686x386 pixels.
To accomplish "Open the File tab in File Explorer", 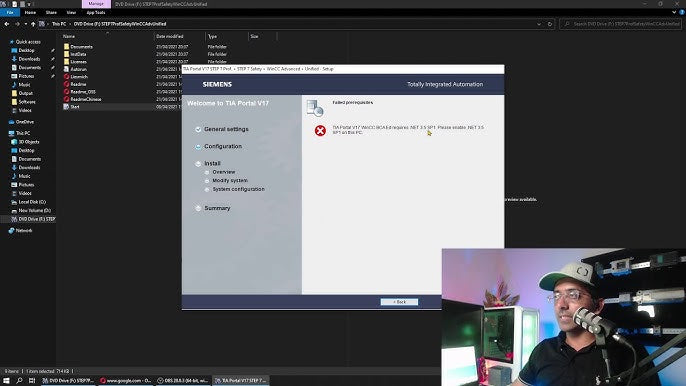I will pos(10,13).
